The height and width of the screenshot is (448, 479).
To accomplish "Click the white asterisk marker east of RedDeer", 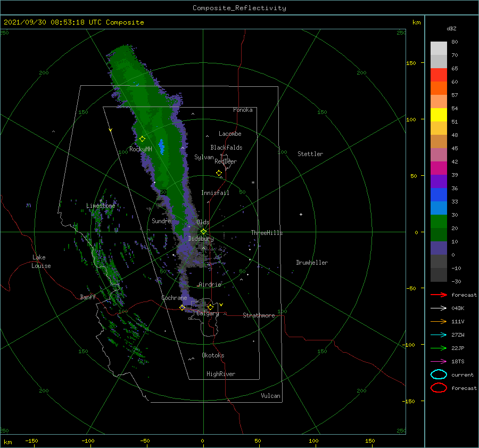I will (x=253, y=183).
